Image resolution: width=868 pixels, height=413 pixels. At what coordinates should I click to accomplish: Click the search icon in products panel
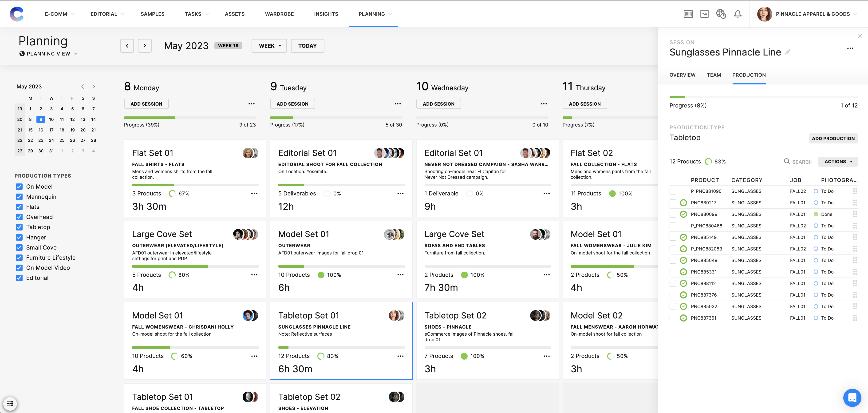[x=787, y=162]
